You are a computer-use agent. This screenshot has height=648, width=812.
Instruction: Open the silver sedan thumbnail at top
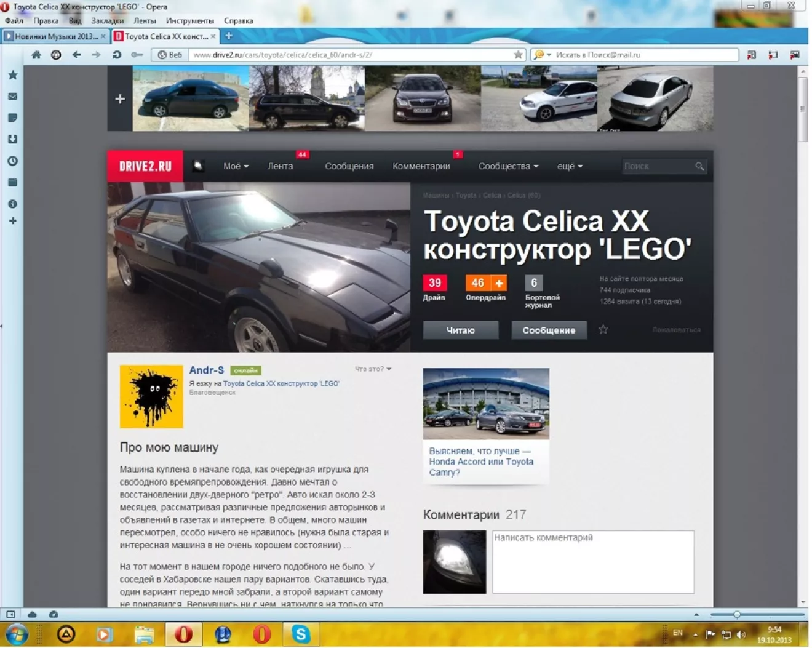(x=655, y=98)
